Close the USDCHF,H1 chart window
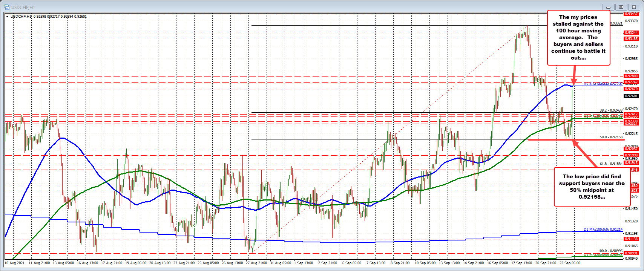This screenshot has width=644, height=271. (x=634, y=7)
